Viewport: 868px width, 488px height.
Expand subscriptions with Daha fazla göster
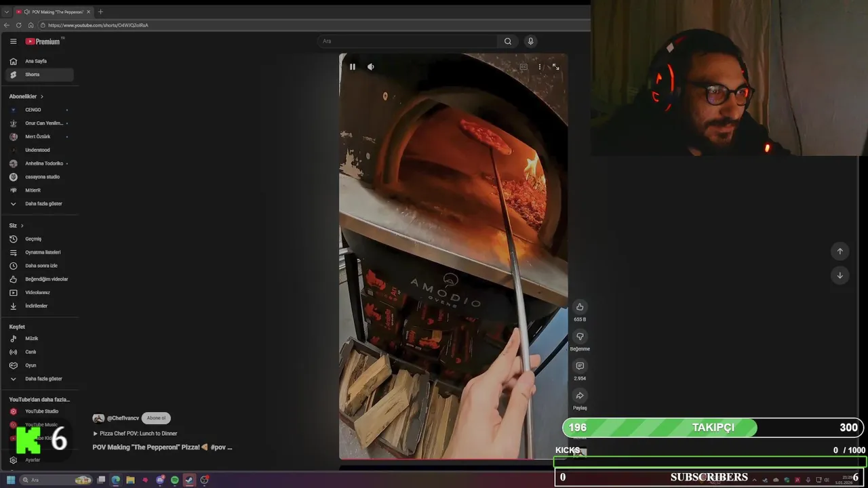pyautogui.click(x=39, y=203)
